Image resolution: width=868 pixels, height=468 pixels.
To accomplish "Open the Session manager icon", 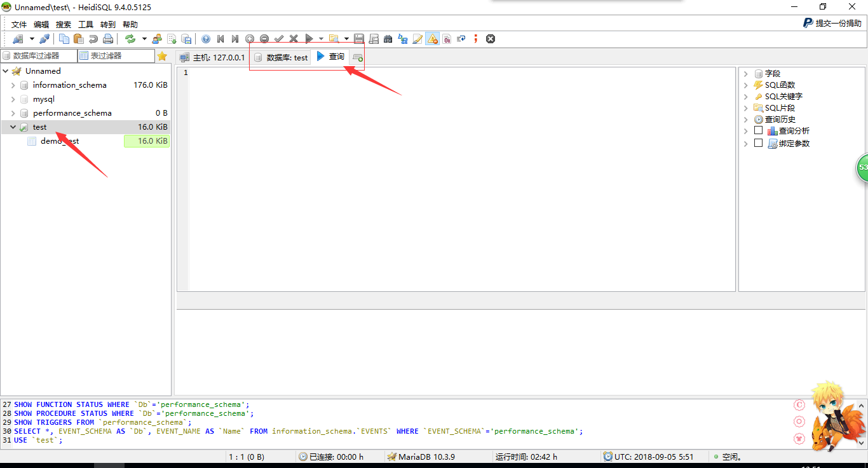I will coord(19,39).
